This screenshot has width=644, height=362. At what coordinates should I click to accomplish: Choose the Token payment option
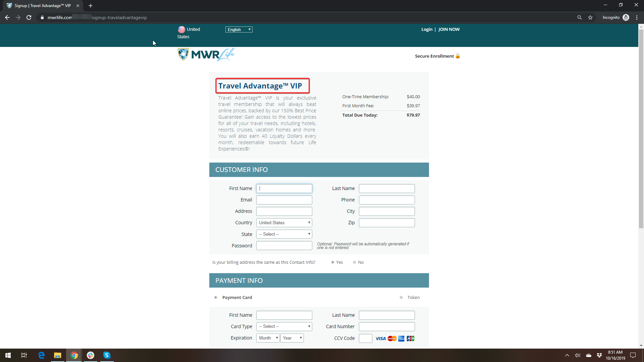click(x=401, y=298)
